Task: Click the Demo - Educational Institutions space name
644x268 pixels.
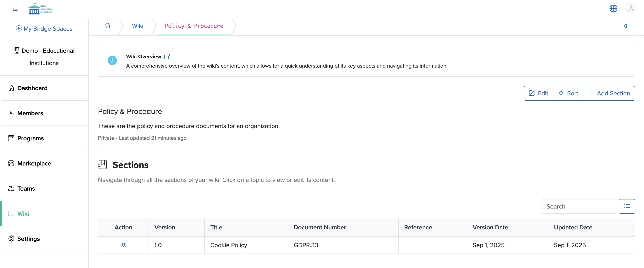Action: pyautogui.click(x=44, y=57)
